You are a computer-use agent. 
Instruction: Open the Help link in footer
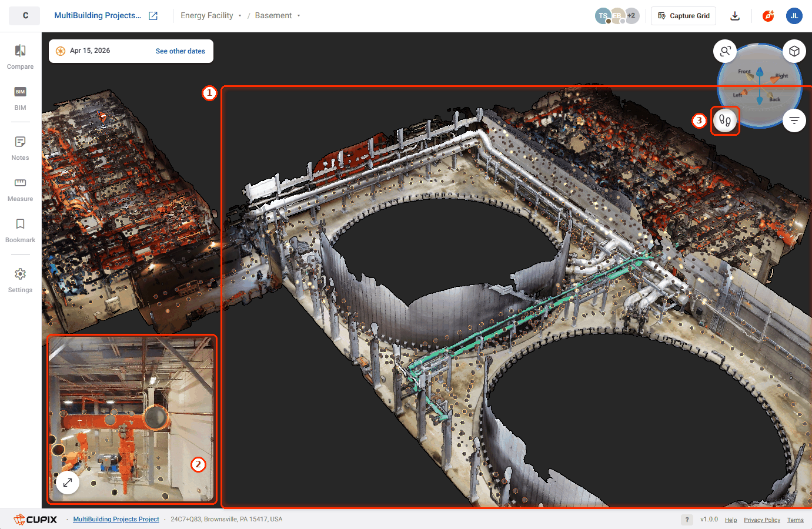731,520
